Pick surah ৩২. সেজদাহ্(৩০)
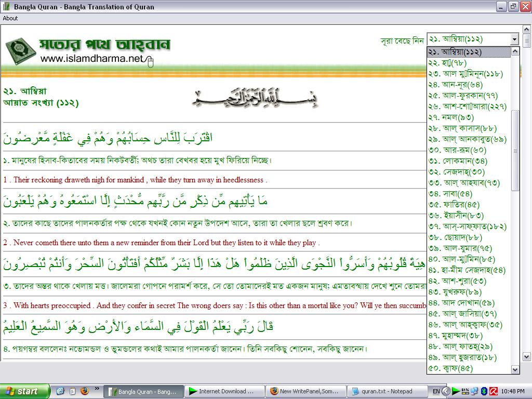The width and height of the screenshot is (532, 399). 469,171
